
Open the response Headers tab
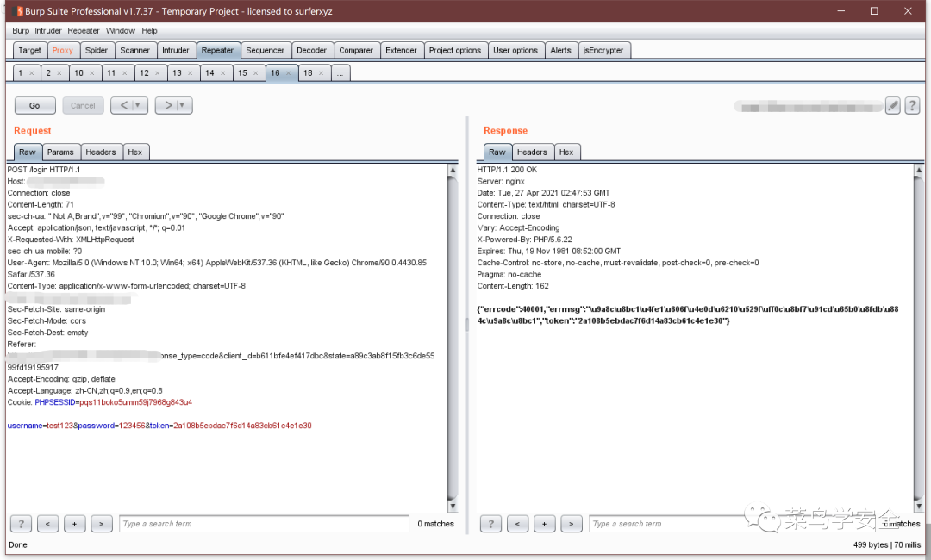coord(532,152)
